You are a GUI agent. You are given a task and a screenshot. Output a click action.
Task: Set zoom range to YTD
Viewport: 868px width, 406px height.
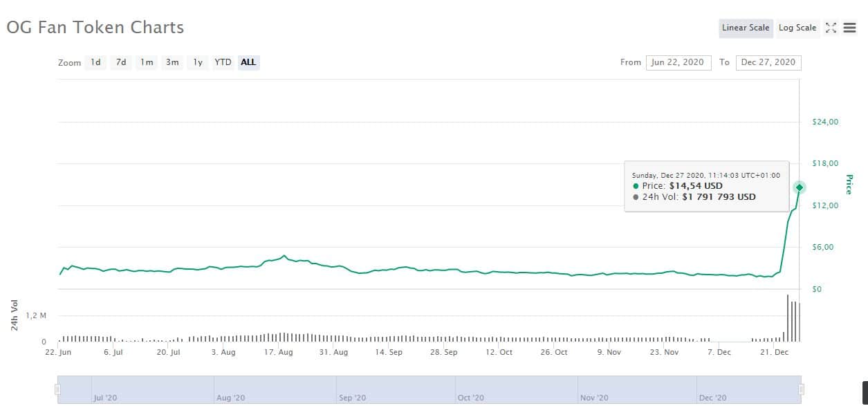tap(223, 62)
